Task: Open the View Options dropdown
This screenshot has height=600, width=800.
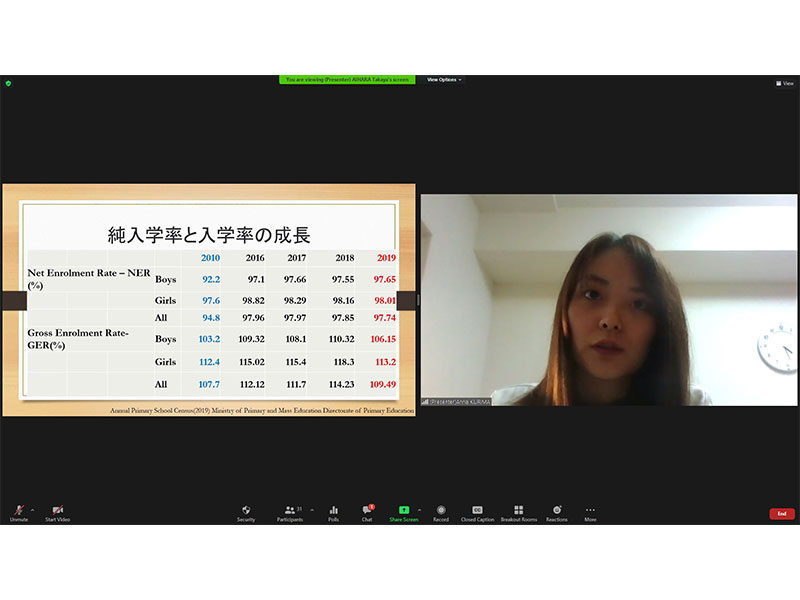Action: point(445,80)
